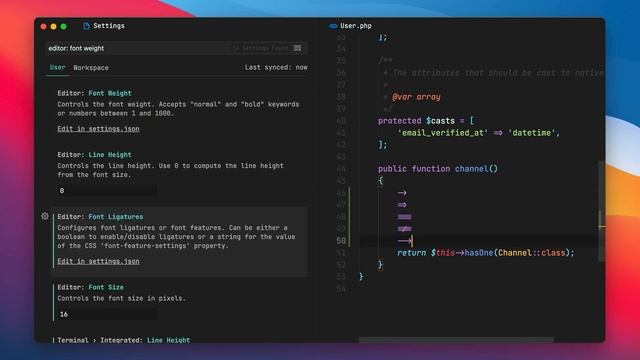Screen dimensions: 640x360
Task: Open the Settings editor tab
Action: pyautogui.click(x=104, y=26)
